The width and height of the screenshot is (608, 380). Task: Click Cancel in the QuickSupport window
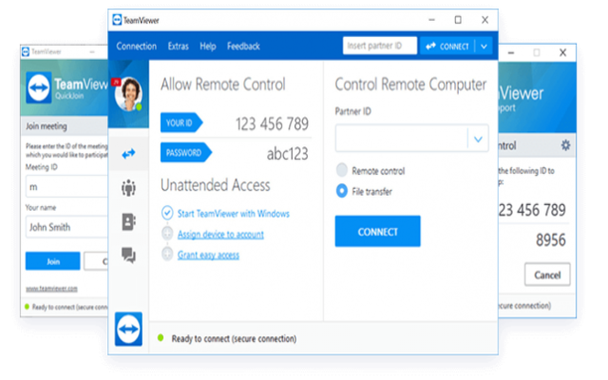(547, 275)
